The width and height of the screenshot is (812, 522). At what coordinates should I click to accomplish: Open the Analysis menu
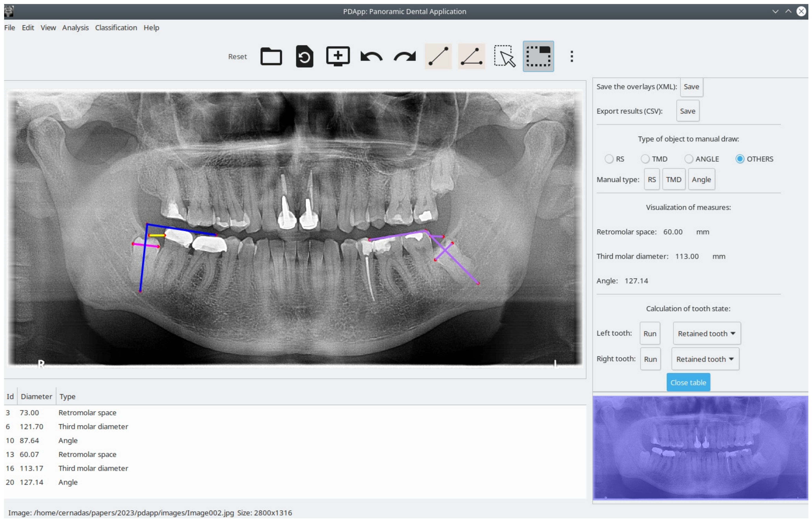(75, 28)
